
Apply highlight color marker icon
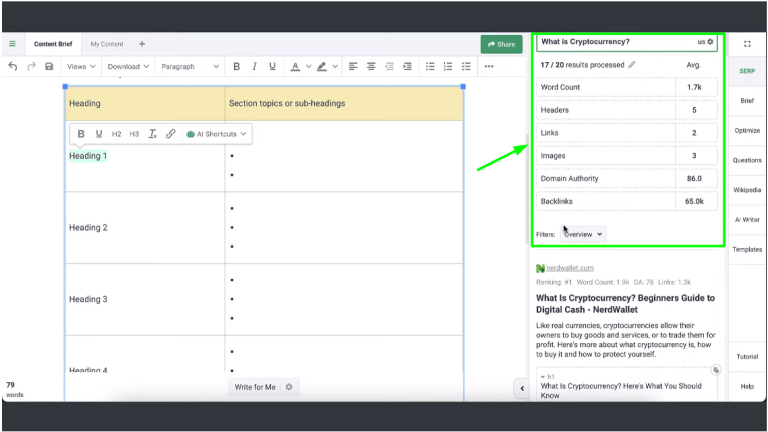322,67
